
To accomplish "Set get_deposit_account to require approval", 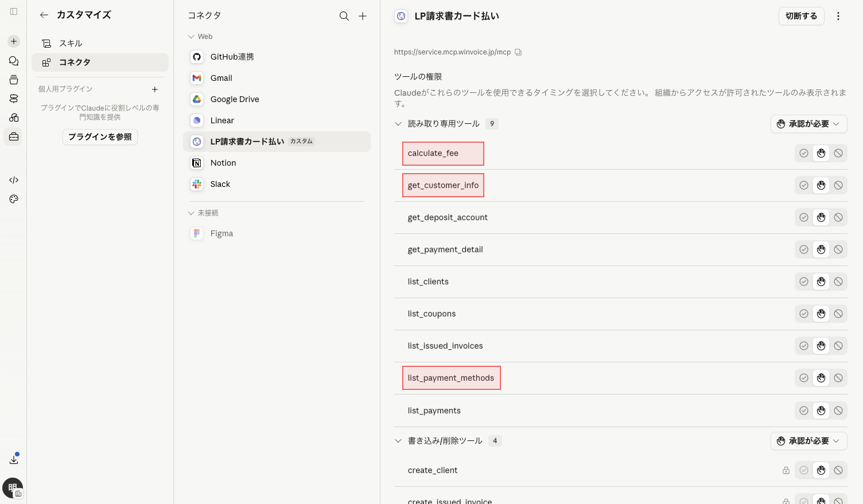I will pos(821,217).
